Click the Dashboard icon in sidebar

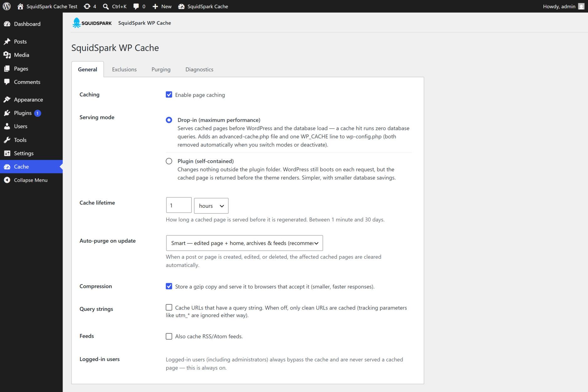coord(7,24)
